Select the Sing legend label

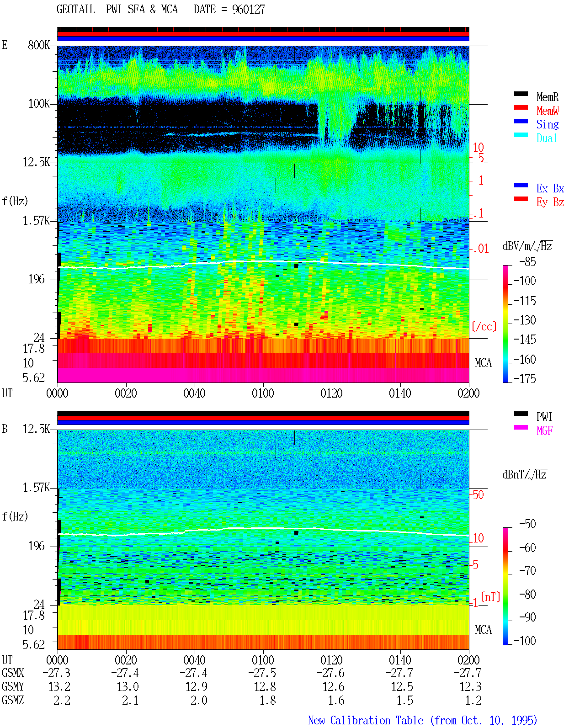[x=548, y=124]
